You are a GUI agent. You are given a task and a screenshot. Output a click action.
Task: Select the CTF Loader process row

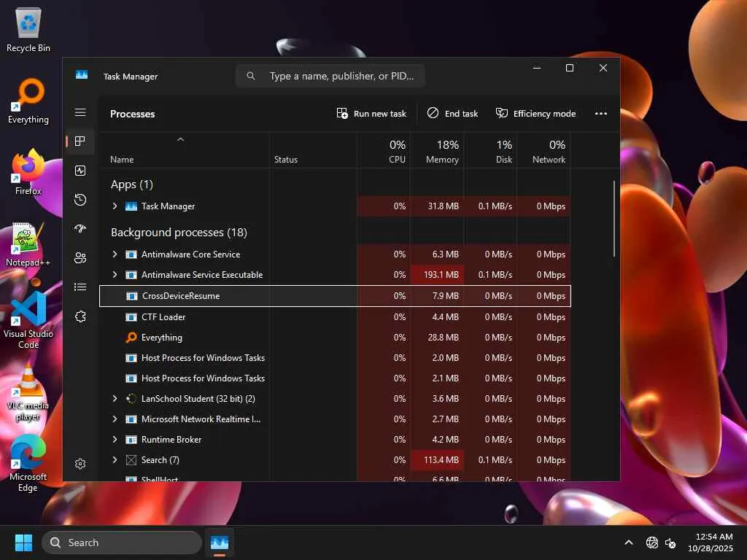(335, 316)
